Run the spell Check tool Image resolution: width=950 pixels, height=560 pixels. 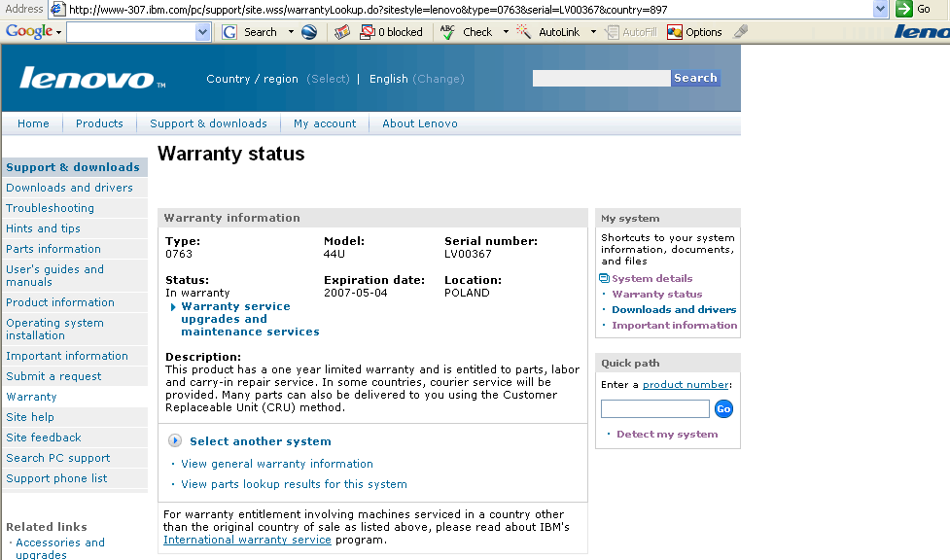[466, 32]
